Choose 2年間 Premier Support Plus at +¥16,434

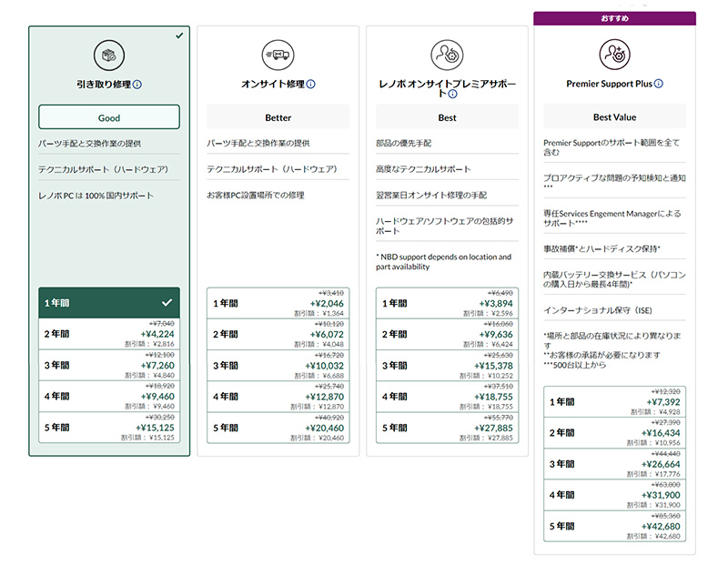[615, 432]
